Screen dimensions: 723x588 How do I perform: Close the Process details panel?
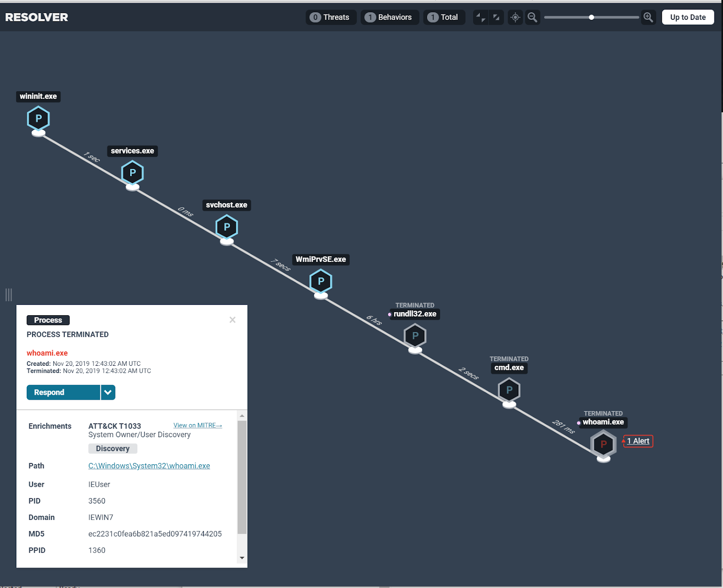tap(232, 320)
